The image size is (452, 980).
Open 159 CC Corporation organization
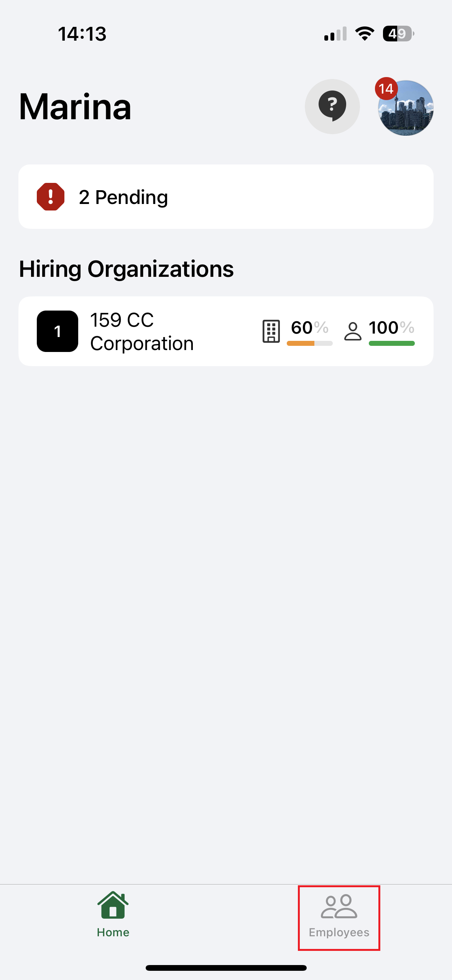pos(142,331)
